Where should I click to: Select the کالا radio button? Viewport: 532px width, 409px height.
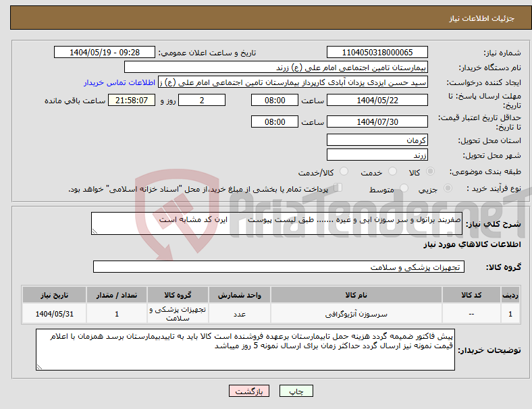(430, 171)
